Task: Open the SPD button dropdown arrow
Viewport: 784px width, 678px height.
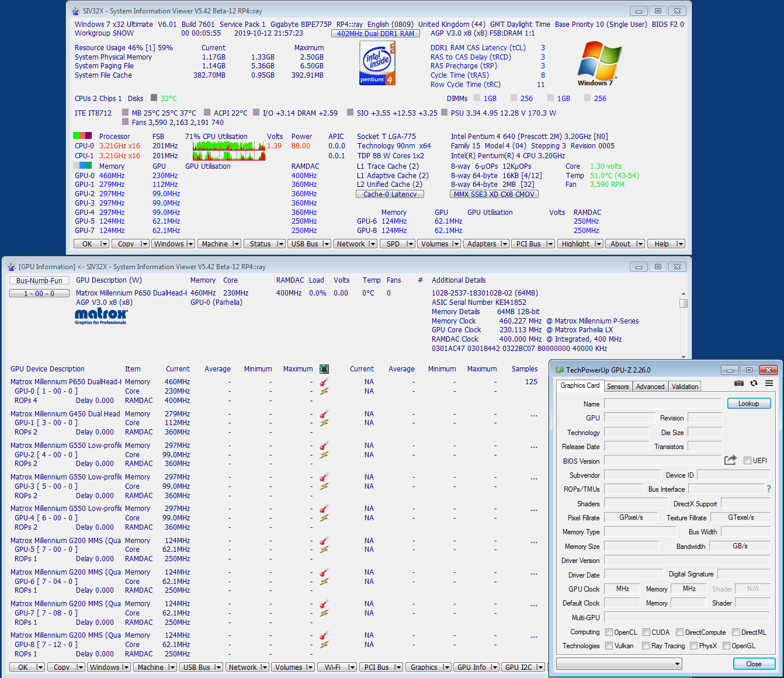Action: 410,244
